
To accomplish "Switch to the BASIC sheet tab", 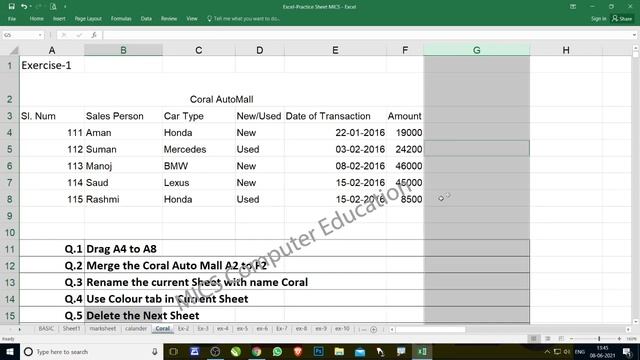I will click(x=46, y=329).
